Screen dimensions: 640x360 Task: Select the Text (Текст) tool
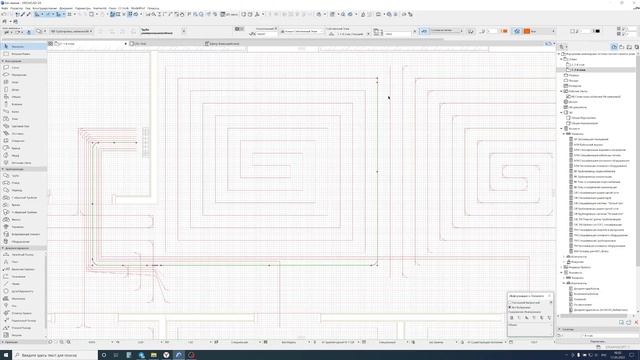pos(23,262)
